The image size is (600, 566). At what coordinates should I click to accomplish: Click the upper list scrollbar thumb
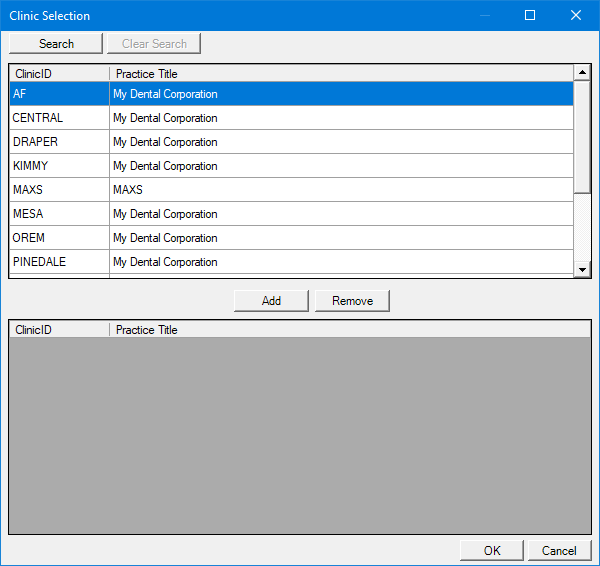pyautogui.click(x=582, y=135)
